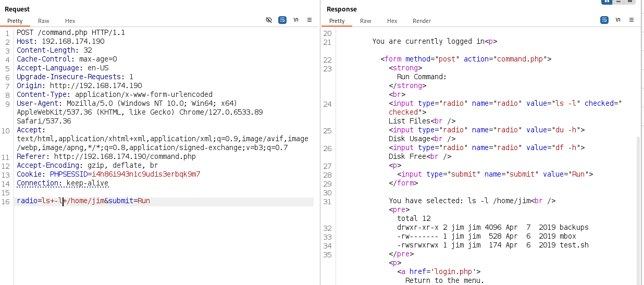Open the Response Render tab

click(x=422, y=21)
